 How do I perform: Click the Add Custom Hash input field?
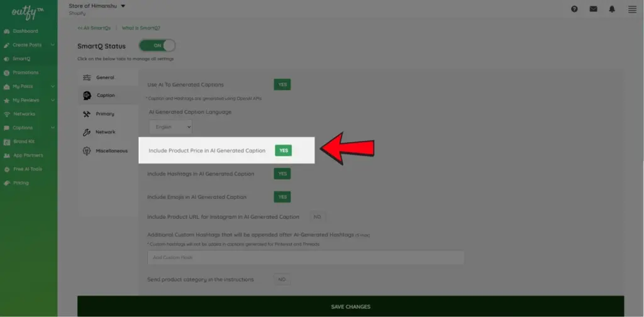pyautogui.click(x=305, y=257)
